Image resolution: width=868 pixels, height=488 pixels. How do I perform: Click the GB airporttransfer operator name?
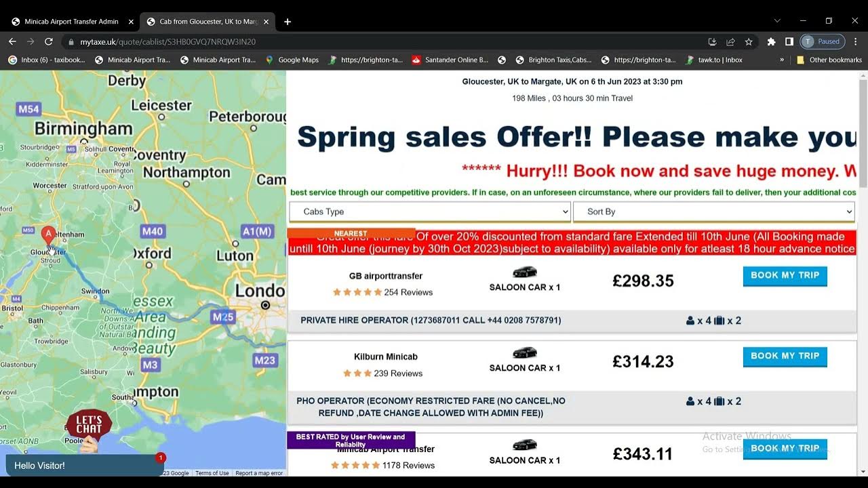pyautogui.click(x=386, y=276)
